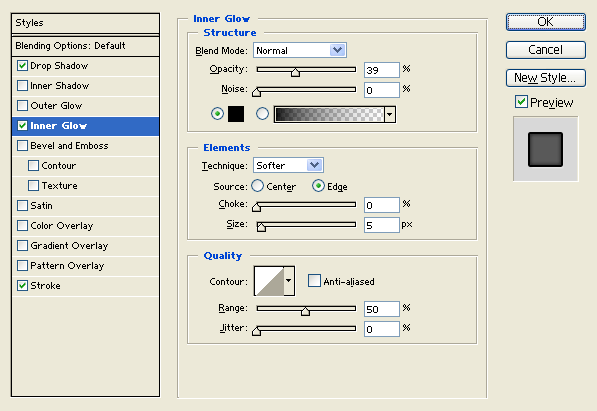
Task: Select the highlighted Inner Glow row
Action: 85,126
